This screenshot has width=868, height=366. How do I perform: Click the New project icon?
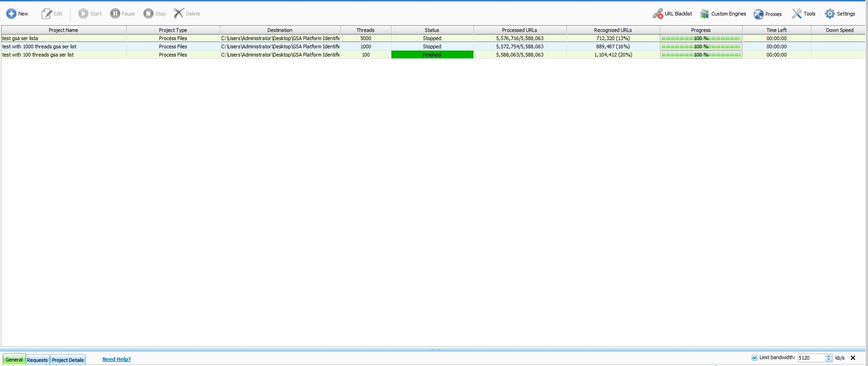(11, 14)
